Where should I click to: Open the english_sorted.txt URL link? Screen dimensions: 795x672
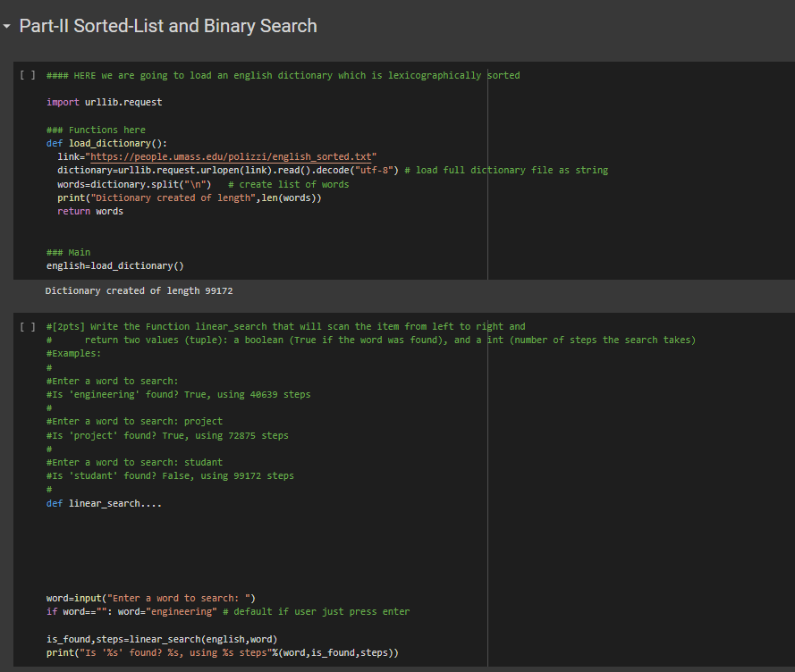point(231,156)
